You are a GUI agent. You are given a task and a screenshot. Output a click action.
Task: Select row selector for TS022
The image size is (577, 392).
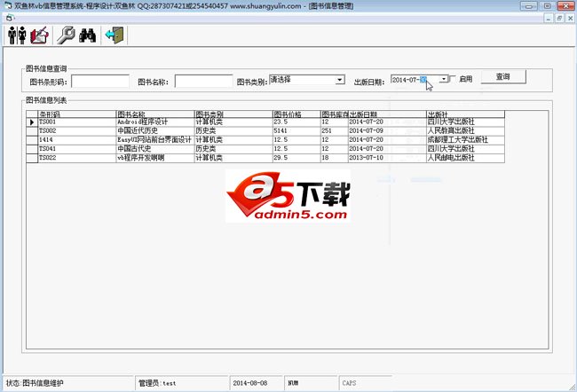tap(32, 158)
